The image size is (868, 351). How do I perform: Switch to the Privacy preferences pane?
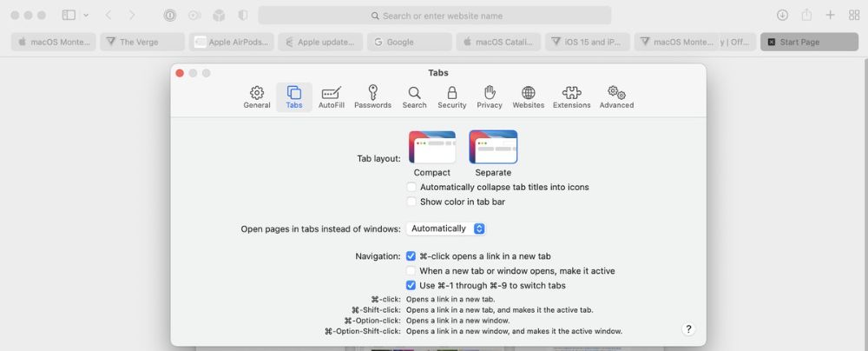[x=490, y=96]
